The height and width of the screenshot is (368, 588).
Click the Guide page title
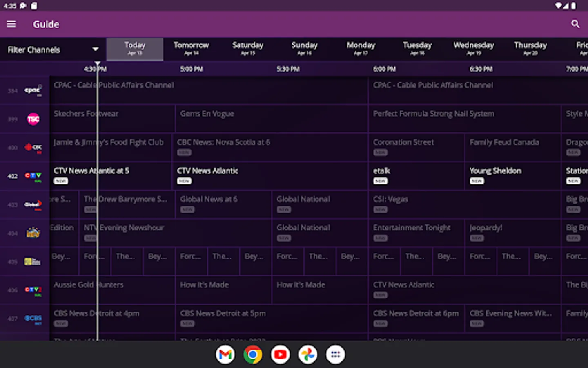click(x=46, y=25)
